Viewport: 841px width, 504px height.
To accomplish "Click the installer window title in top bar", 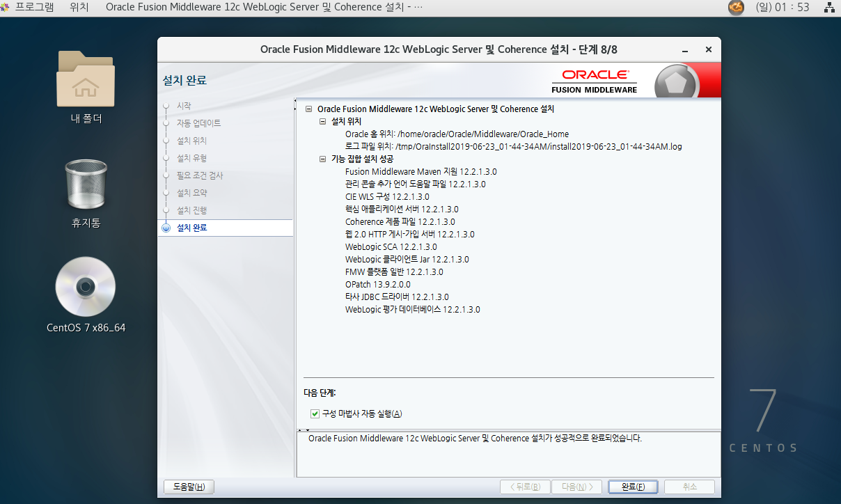I will [264, 8].
